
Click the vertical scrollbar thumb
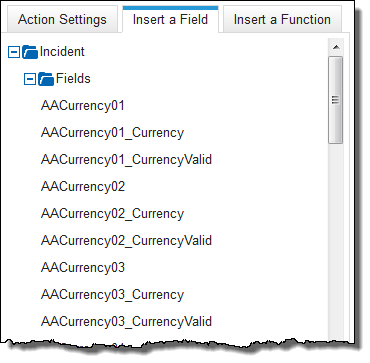[335, 100]
